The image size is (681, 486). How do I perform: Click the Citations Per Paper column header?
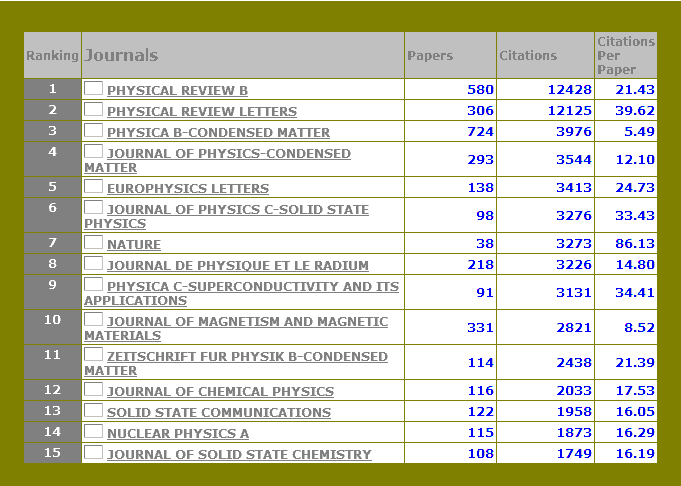point(626,55)
